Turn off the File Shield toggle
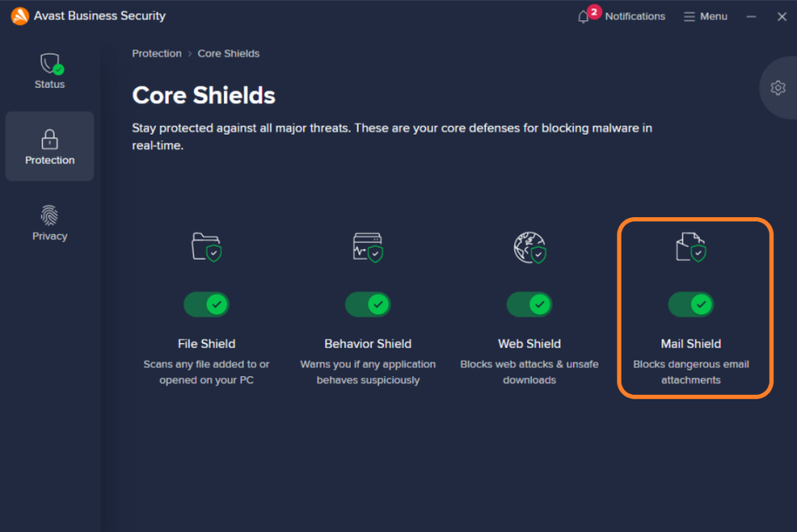This screenshot has width=797, height=532. pos(206,305)
